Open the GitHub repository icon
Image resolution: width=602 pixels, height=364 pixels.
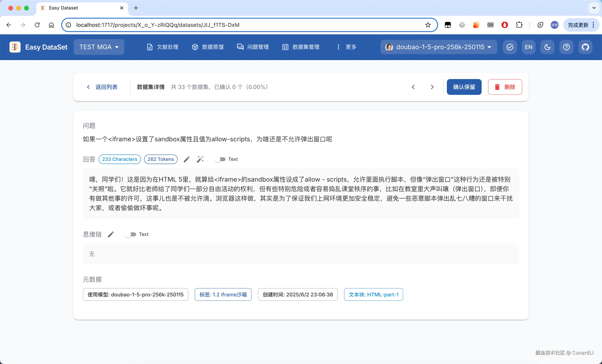pos(585,47)
